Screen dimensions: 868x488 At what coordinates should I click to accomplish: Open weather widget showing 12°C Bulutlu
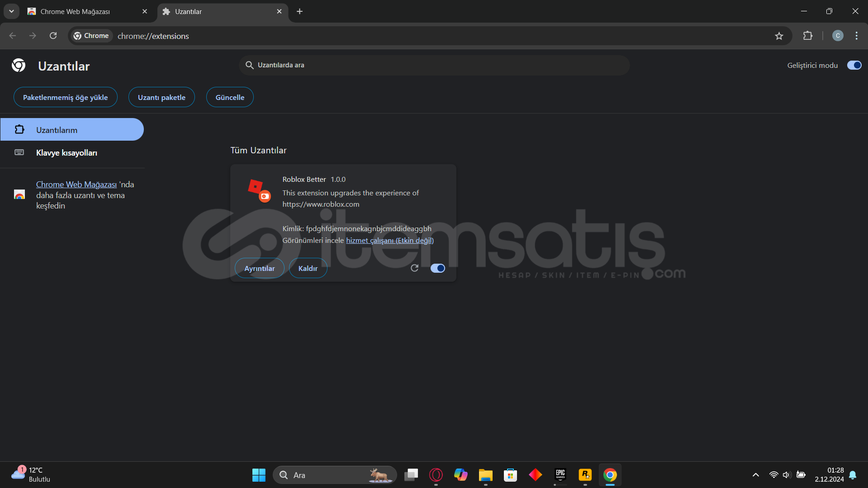pos(32,475)
